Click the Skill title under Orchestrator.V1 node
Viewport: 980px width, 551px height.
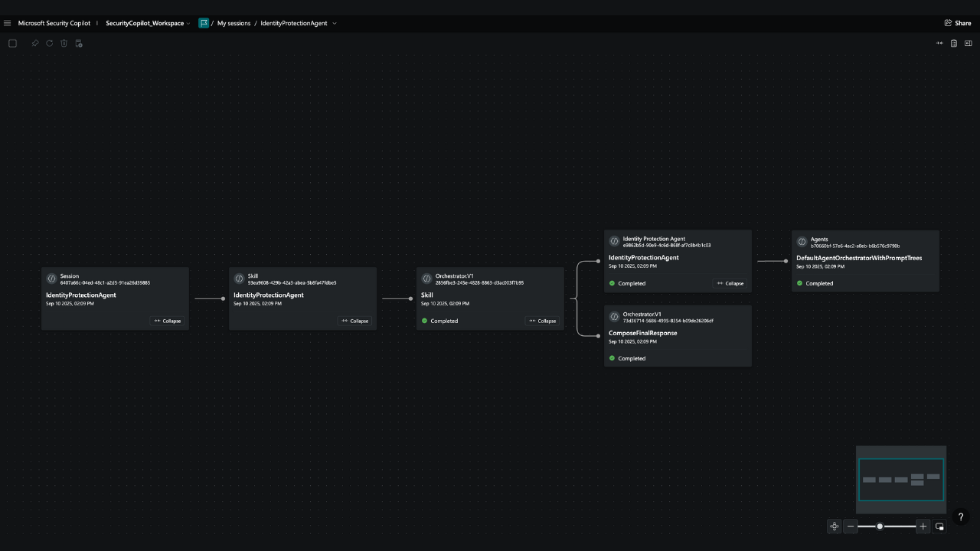pos(427,295)
